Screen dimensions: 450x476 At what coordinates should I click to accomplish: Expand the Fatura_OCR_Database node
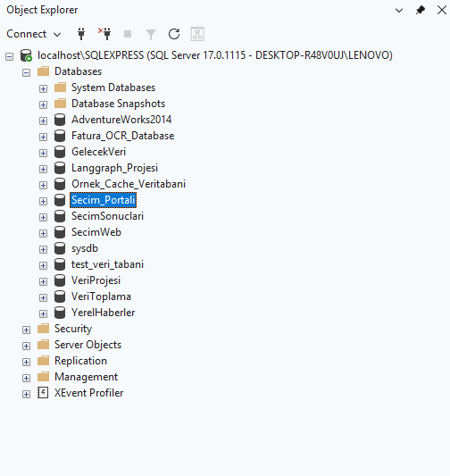point(43,137)
